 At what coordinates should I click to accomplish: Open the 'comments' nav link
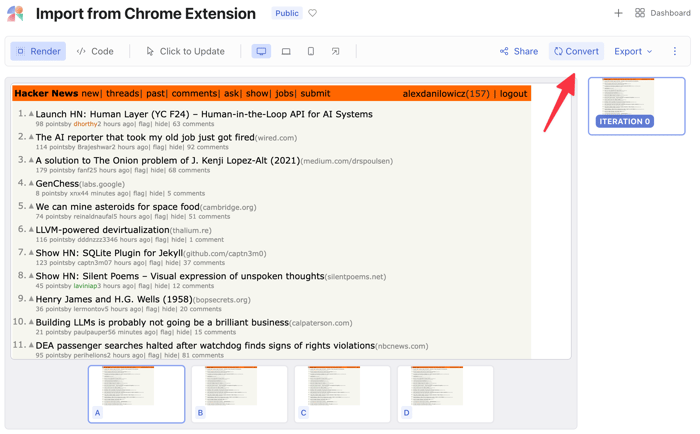[195, 93]
